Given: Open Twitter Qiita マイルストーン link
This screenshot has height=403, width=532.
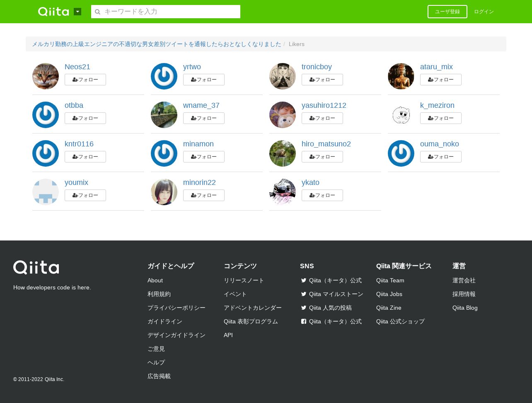Looking at the screenshot, I should (332, 294).
